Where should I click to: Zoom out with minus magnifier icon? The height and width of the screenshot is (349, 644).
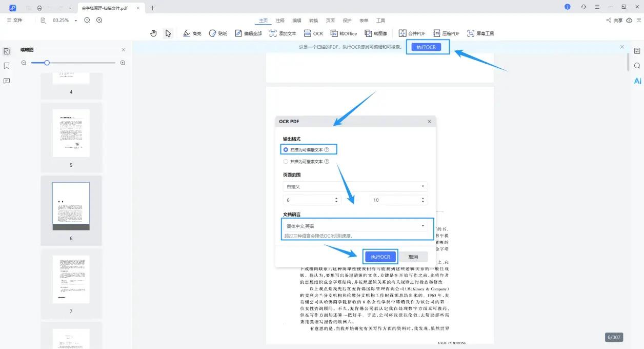click(87, 20)
